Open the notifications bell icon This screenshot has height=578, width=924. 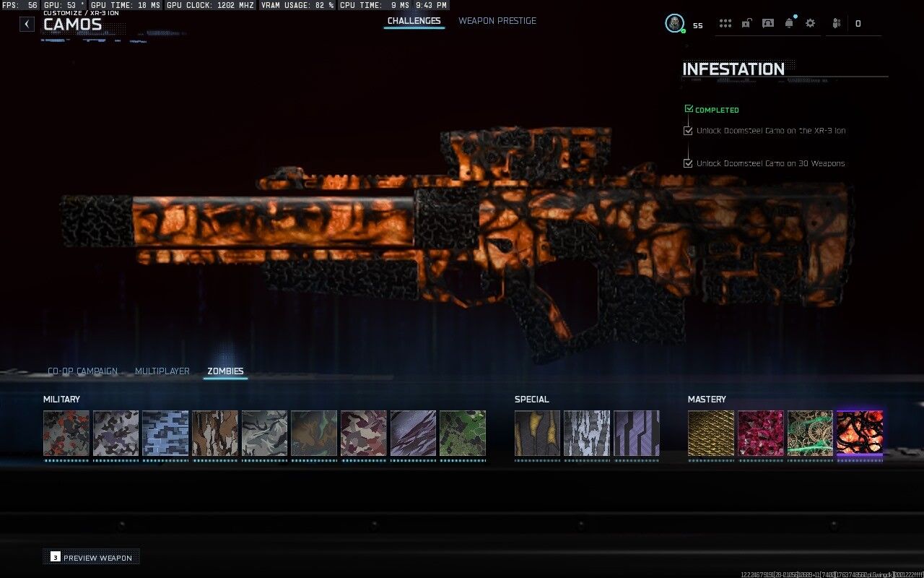click(789, 23)
